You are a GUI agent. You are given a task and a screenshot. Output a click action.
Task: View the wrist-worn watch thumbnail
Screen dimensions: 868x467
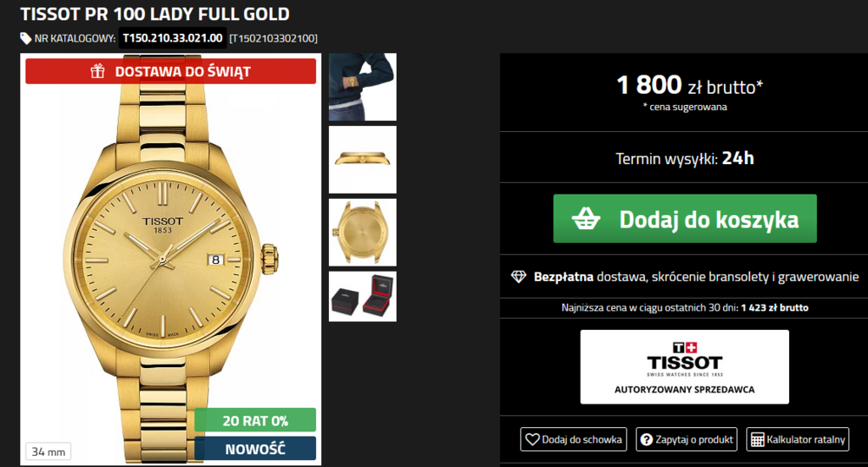pos(363,87)
